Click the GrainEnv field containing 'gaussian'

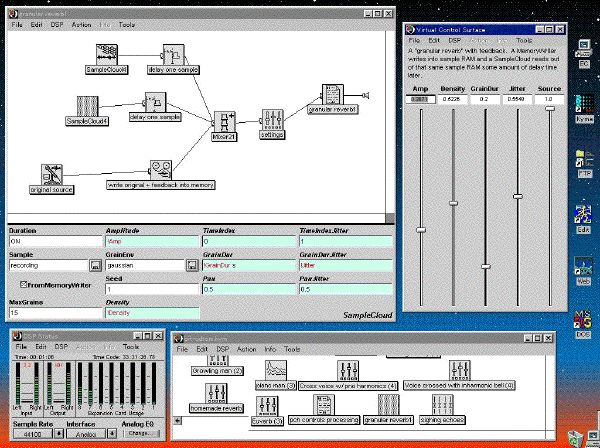click(x=145, y=265)
